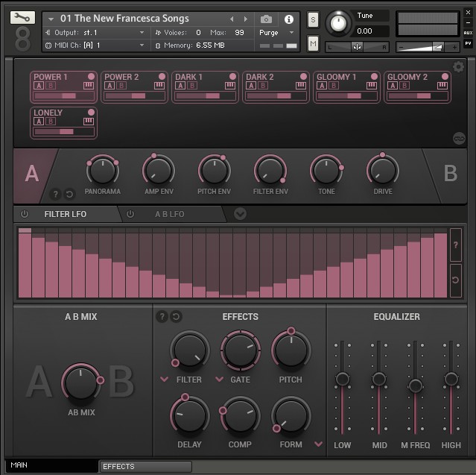Mute the instrument with M button
The height and width of the screenshot is (475, 476).
click(313, 44)
